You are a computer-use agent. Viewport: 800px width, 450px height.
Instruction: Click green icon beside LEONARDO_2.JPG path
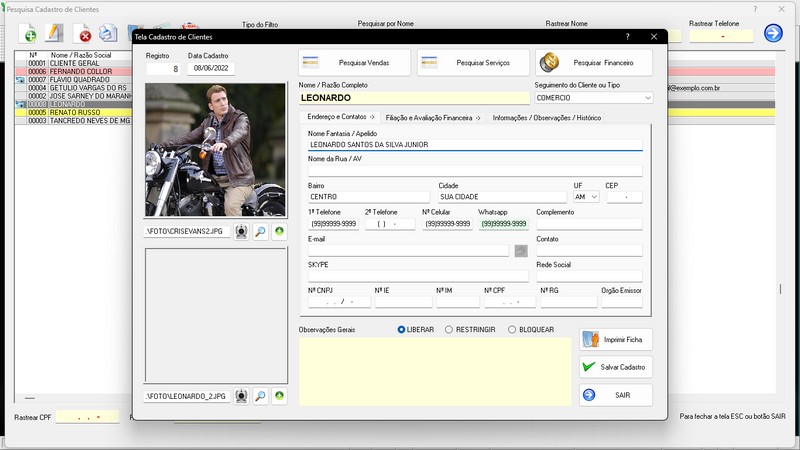point(279,396)
